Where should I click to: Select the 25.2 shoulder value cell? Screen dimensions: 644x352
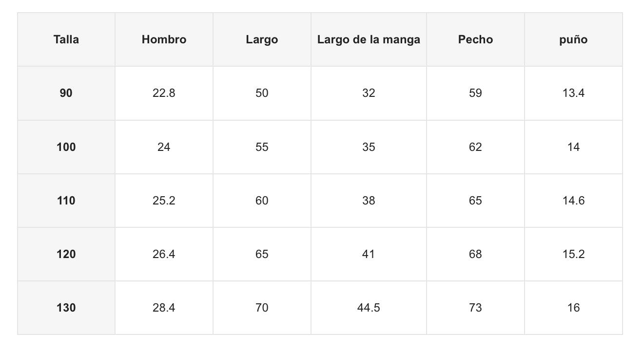tap(164, 201)
